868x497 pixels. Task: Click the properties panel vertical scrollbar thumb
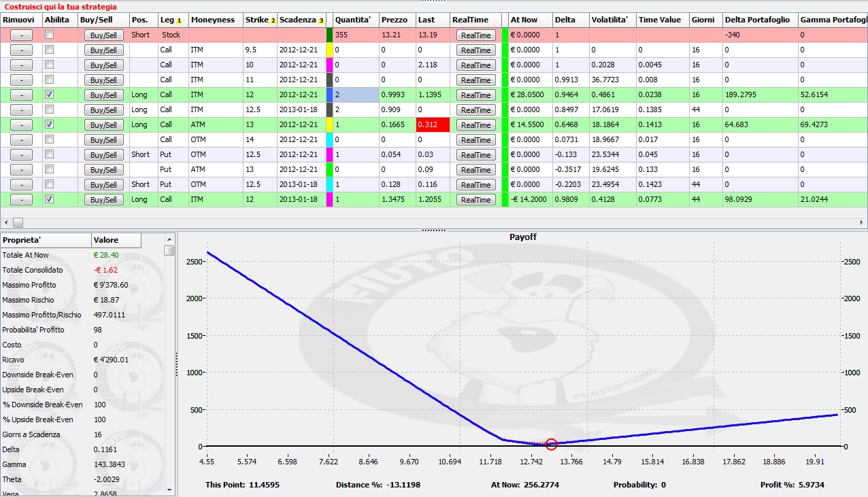(169, 250)
